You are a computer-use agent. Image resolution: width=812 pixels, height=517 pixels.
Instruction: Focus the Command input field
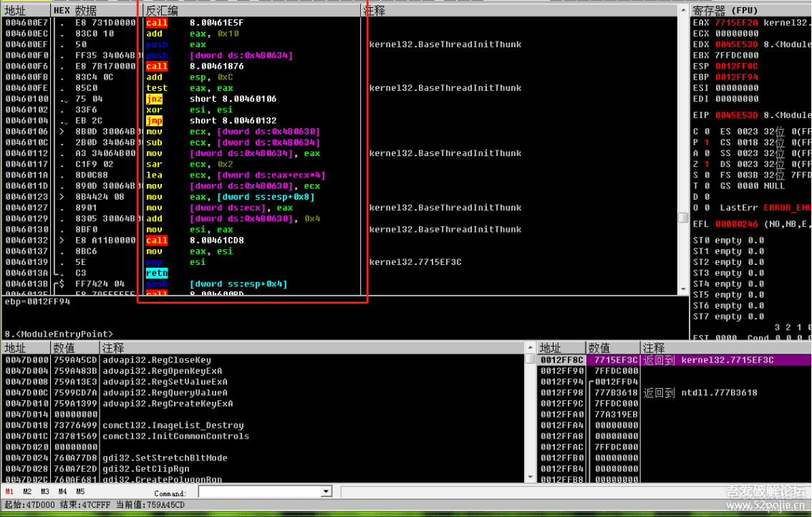point(259,492)
